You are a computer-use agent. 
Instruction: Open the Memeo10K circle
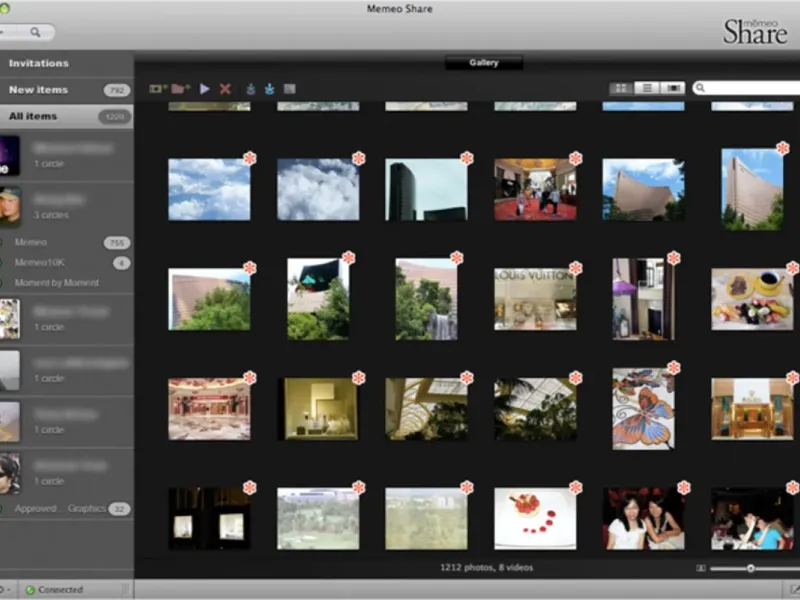[38, 263]
